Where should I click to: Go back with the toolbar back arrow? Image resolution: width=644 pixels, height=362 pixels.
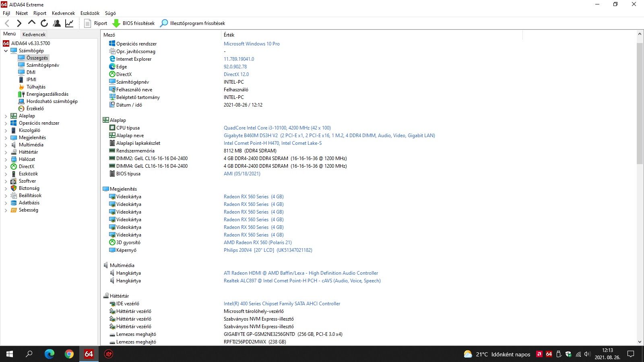coord(7,23)
